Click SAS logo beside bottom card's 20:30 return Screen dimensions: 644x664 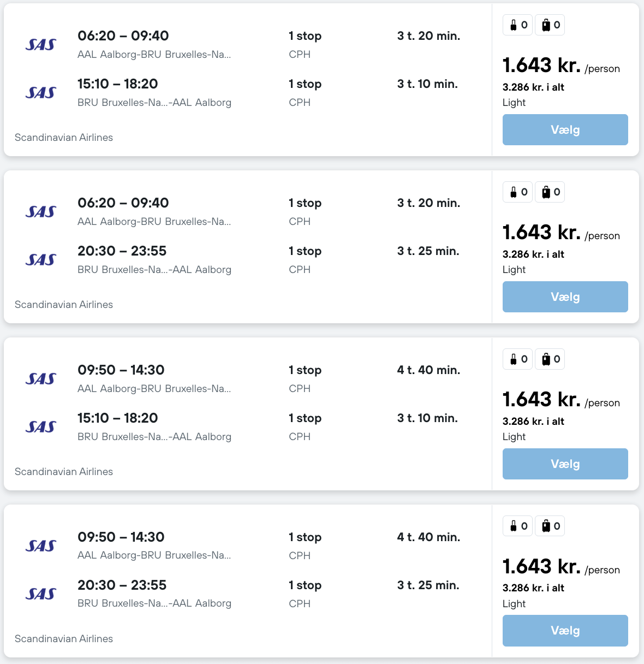(41, 594)
